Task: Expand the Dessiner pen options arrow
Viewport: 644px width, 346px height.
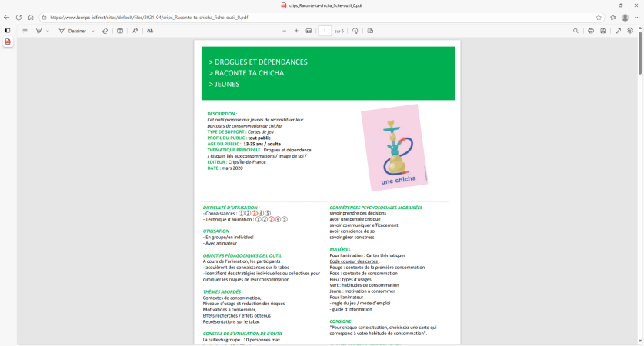Action: pyautogui.click(x=92, y=31)
